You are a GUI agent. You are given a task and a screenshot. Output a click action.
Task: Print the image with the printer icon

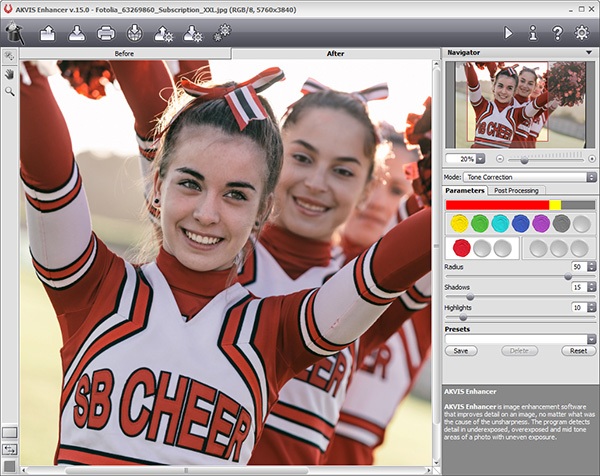106,34
